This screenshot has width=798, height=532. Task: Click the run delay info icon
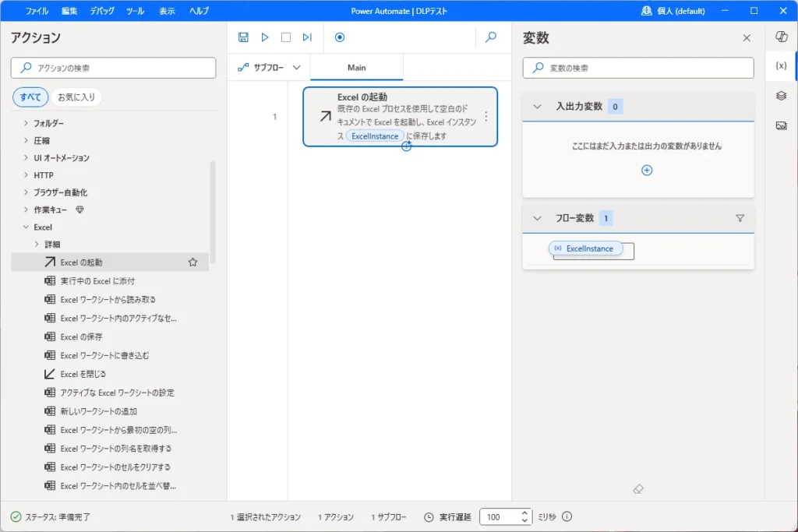coord(567,516)
